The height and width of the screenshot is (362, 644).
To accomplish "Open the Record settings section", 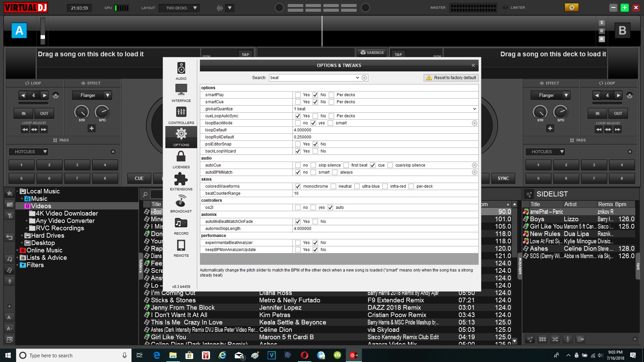I will pyautogui.click(x=181, y=226).
